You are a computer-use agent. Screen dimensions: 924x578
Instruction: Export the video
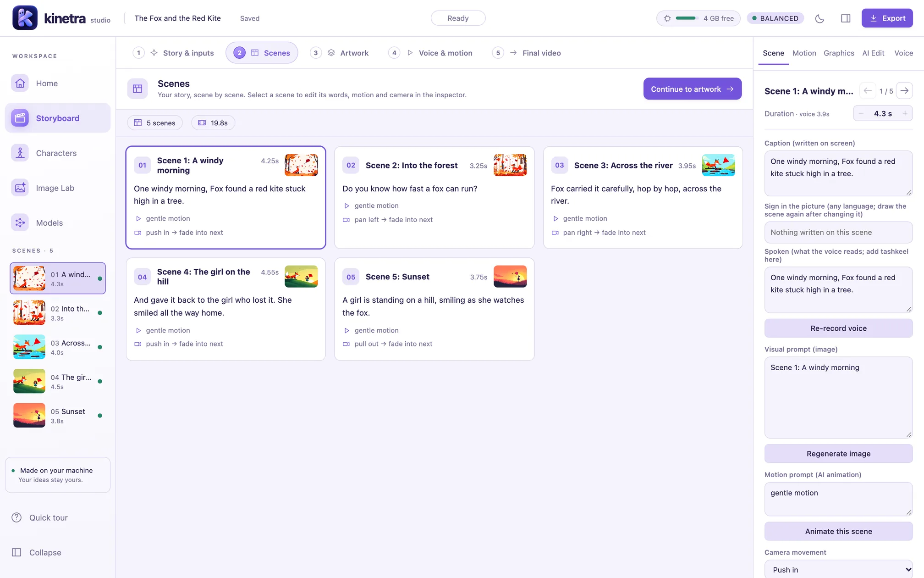(887, 18)
